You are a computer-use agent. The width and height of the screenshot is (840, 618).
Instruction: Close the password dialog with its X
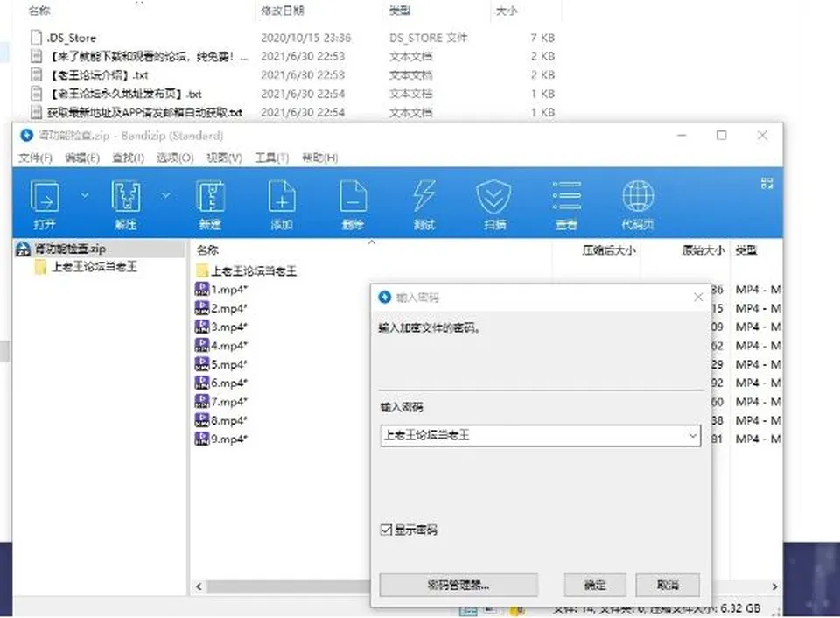pos(698,297)
